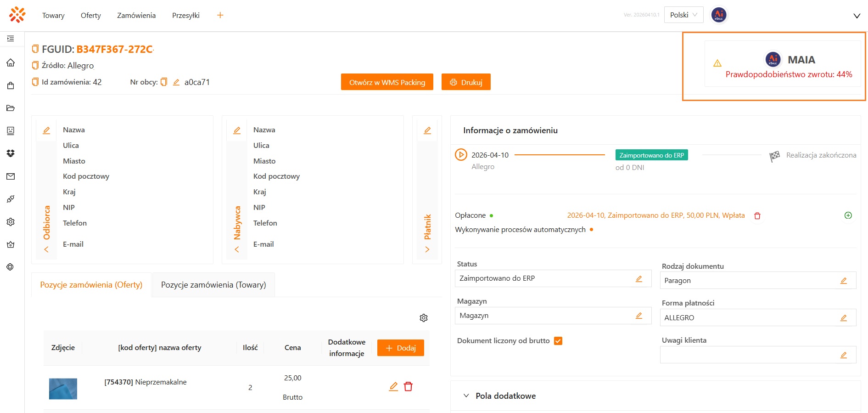Delete the 50,00 PLN payment entry
Screen dimensions: 868x413
pyautogui.click(x=757, y=216)
